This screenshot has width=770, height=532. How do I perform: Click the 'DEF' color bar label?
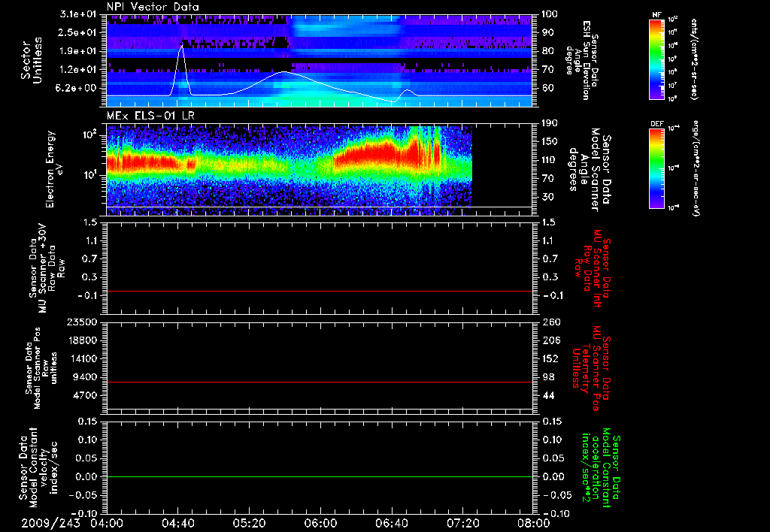[656, 124]
